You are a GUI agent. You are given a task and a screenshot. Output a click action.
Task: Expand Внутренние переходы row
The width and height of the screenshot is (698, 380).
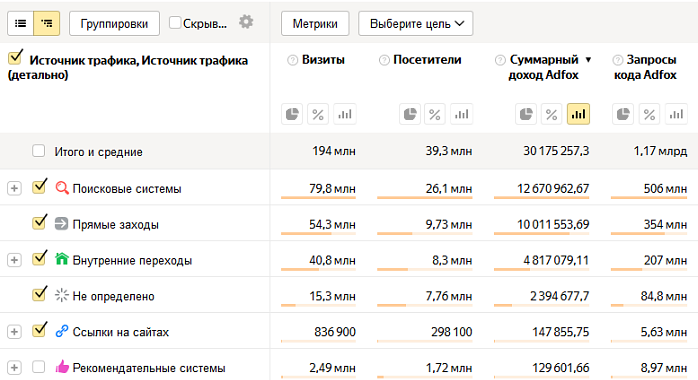tap(14, 260)
